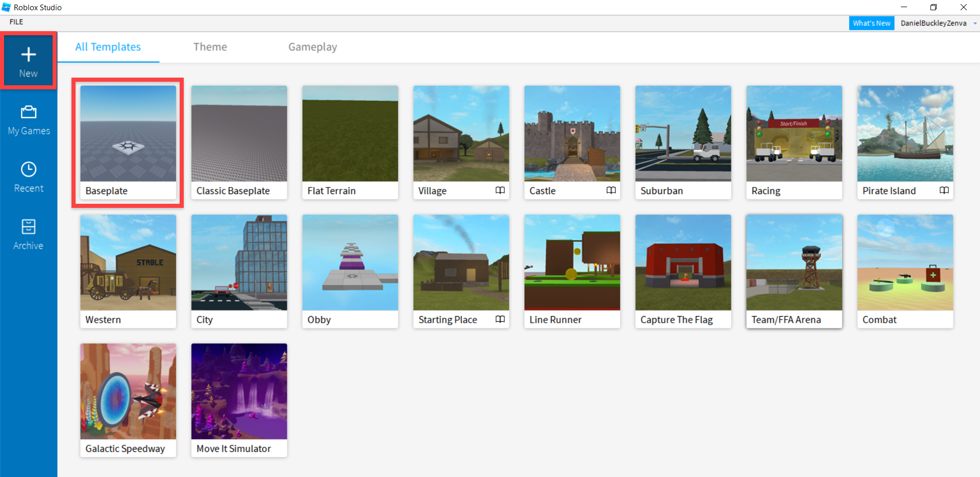
Task: Open the Recent files clock icon
Action: (29, 170)
